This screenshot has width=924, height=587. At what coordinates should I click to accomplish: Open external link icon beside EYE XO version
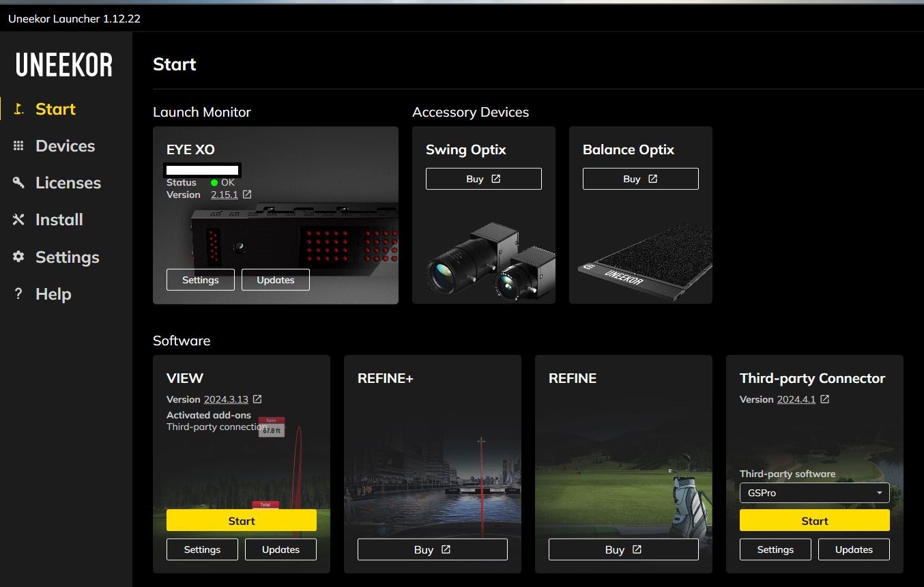247,195
